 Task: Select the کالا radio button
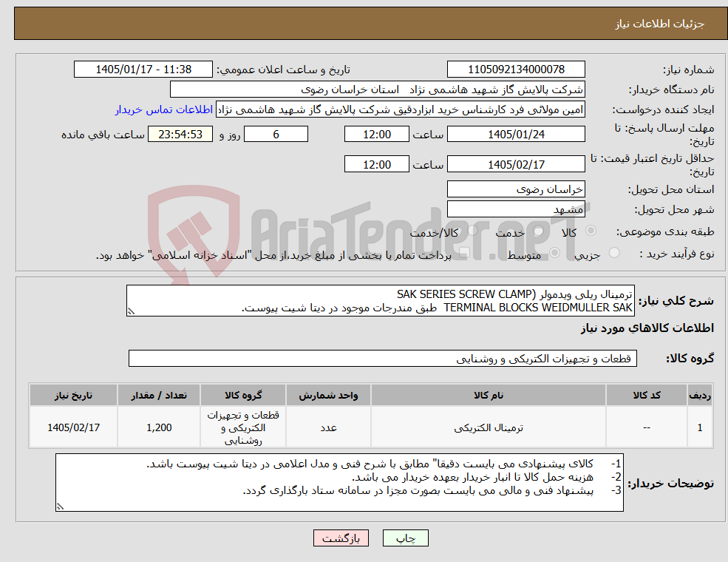pyautogui.click(x=591, y=231)
